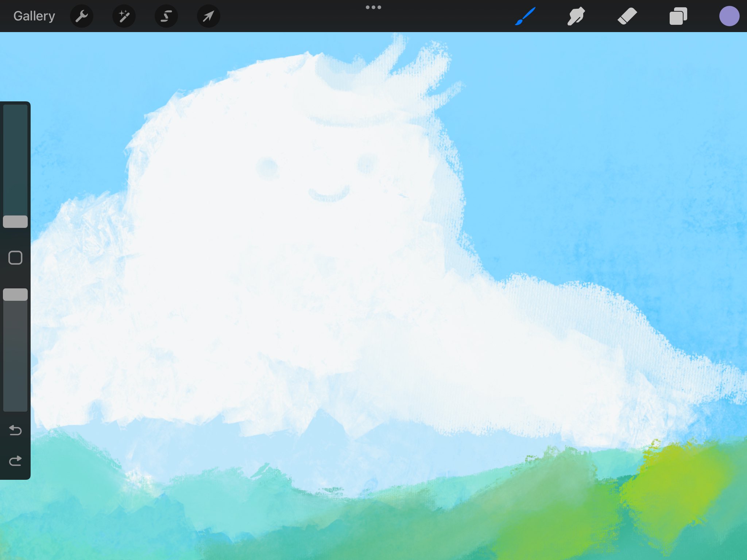Screen dimensions: 747x560
Task: Open the Actions wrench menu
Action: coord(81,16)
